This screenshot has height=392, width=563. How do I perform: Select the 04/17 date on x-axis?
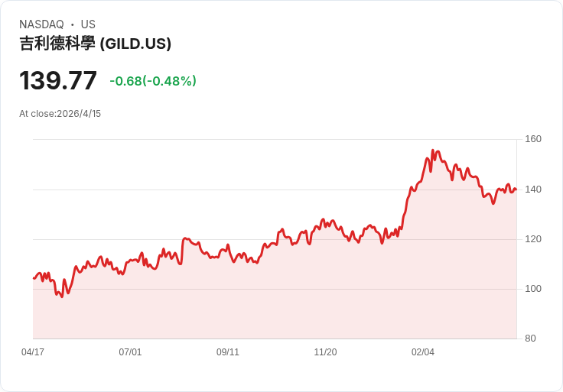[x=33, y=352]
